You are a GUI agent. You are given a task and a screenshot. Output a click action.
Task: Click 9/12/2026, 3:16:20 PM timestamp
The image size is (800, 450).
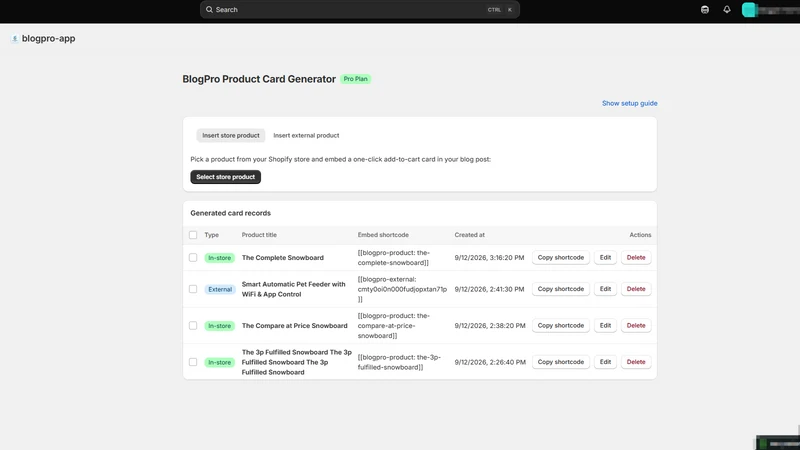[489, 258]
